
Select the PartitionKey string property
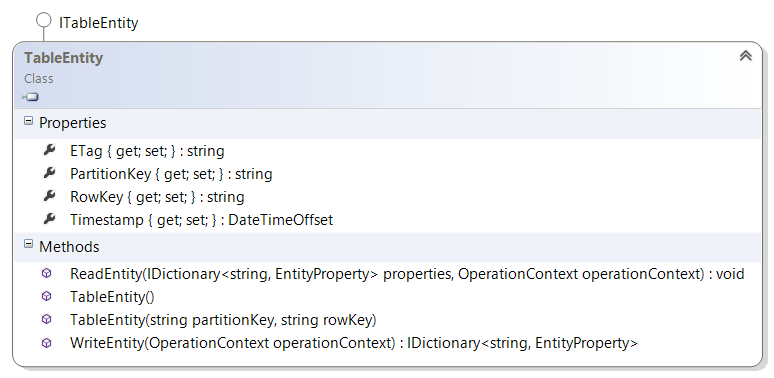(171, 174)
